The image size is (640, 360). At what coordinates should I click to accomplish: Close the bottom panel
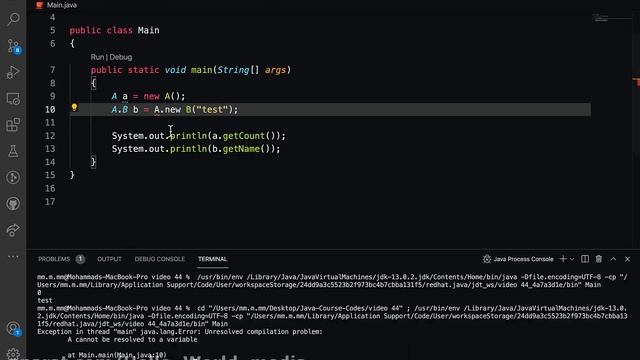[x=628, y=259]
